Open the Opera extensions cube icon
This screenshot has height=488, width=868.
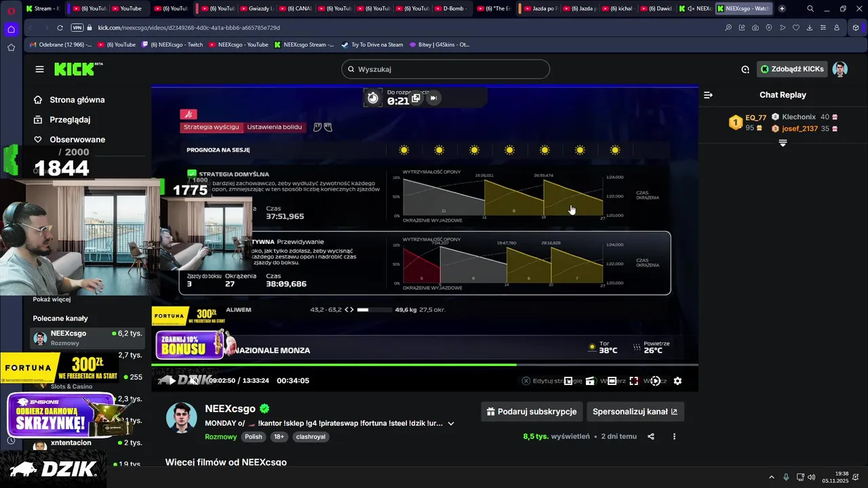pos(856,28)
